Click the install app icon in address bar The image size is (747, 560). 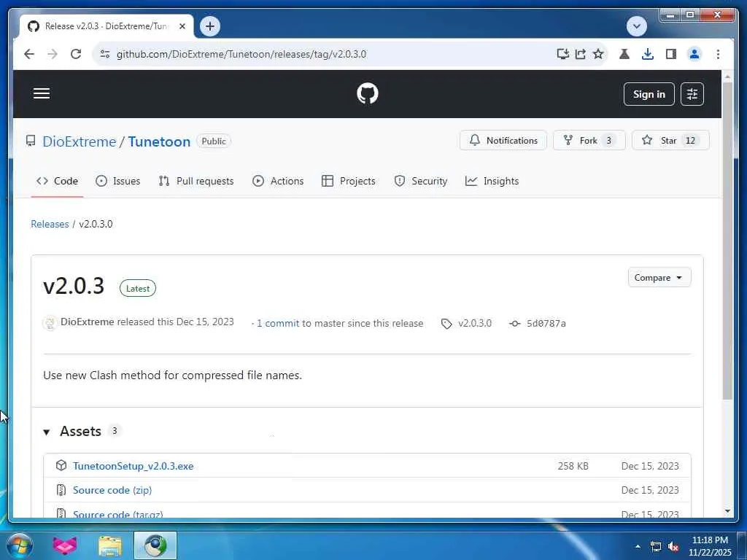[562, 54]
